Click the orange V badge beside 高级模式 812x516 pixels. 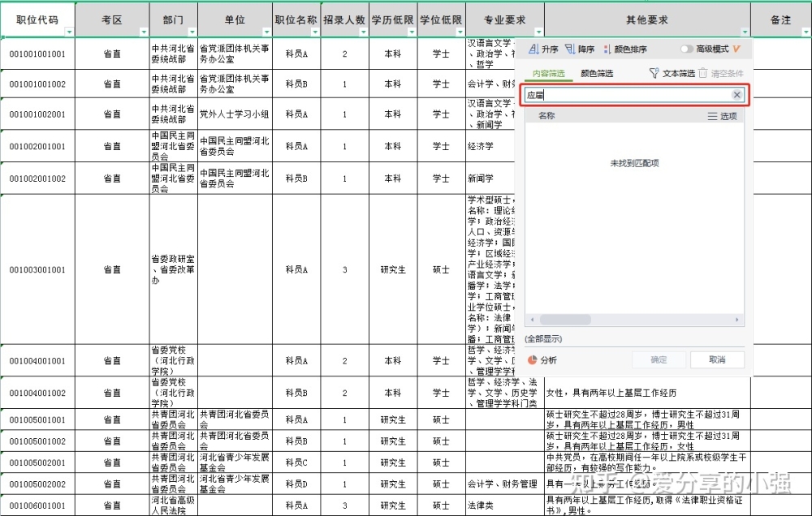pyautogui.click(x=736, y=49)
